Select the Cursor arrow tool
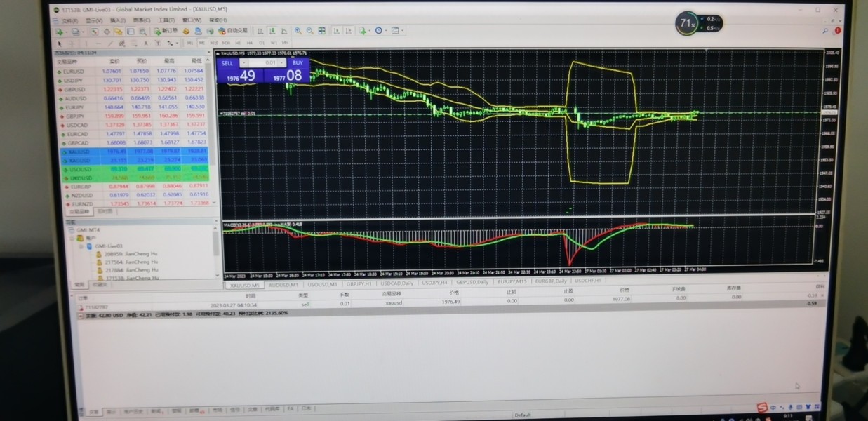The width and height of the screenshot is (868, 421). point(60,43)
